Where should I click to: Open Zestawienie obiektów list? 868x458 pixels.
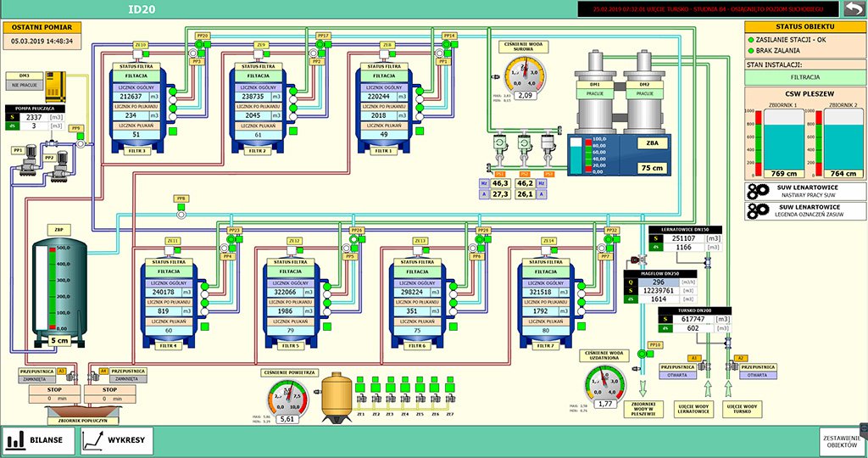[840, 441]
